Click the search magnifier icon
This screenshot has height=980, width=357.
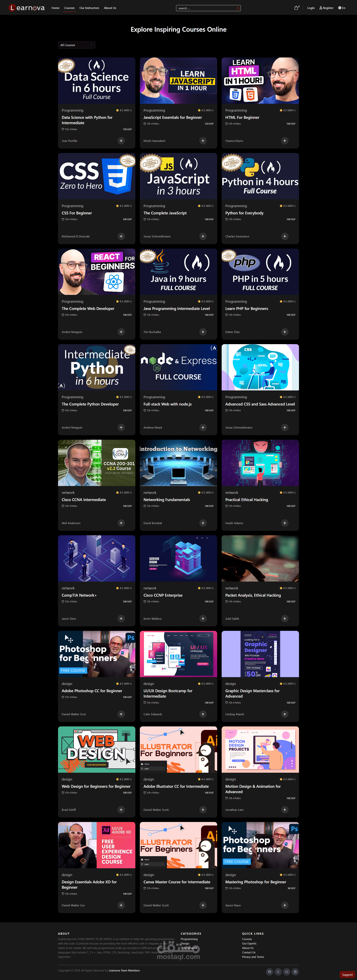238,8
